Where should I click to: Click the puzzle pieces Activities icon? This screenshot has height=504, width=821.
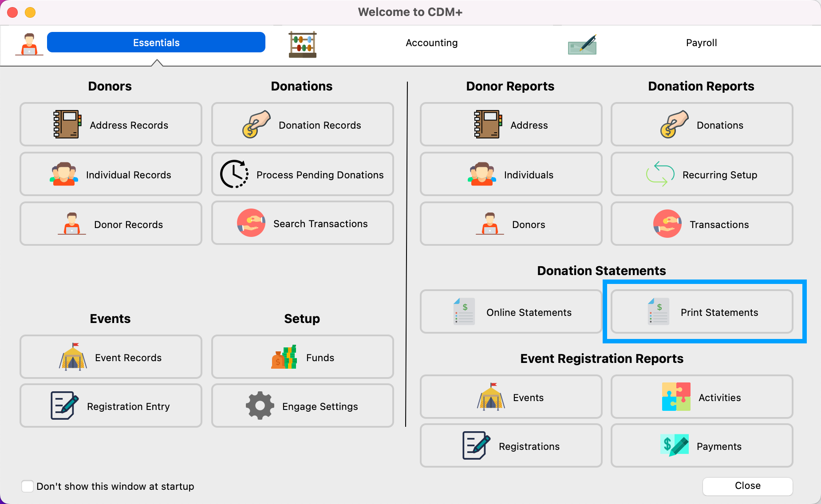pyautogui.click(x=676, y=397)
